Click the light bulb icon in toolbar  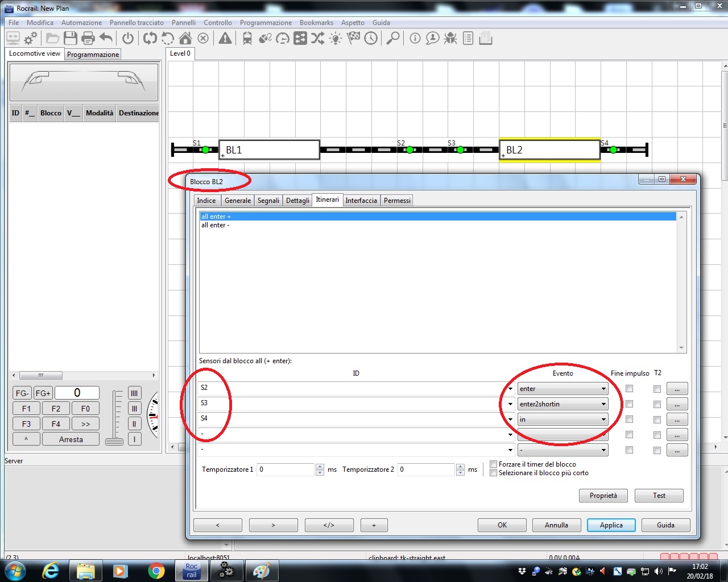336,39
